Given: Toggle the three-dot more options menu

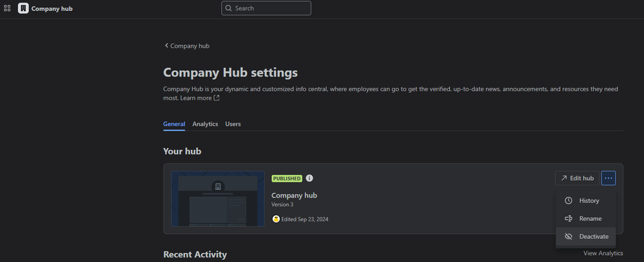Looking at the screenshot, I should click(609, 178).
